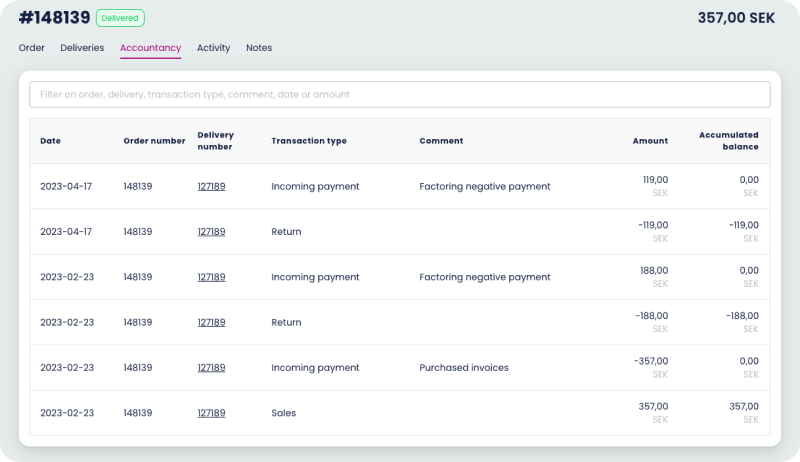Open delivery link in Purchased invoices row
This screenshot has width=800, height=462.
tap(211, 368)
